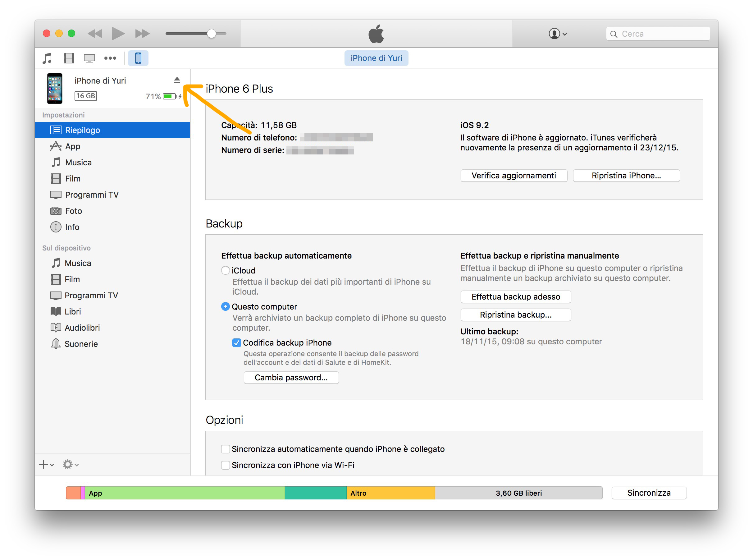Image resolution: width=753 pixels, height=560 pixels.
Task: Open the Music library icon in toolbar
Action: coord(48,58)
